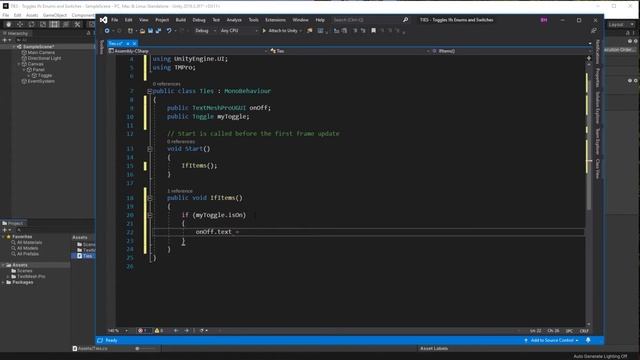
Task: Open Visual Studio Debug menu
Action: [199, 20]
